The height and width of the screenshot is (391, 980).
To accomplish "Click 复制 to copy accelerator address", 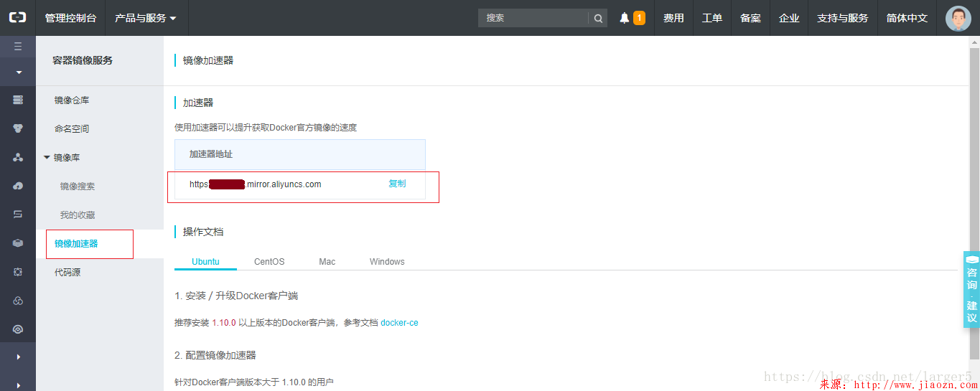I will coord(397,184).
